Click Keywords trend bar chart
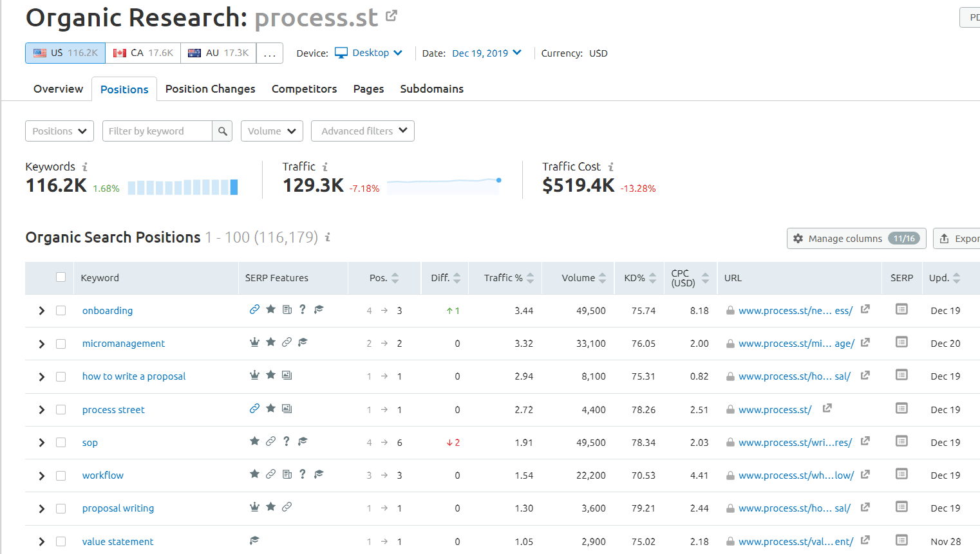 (183, 187)
